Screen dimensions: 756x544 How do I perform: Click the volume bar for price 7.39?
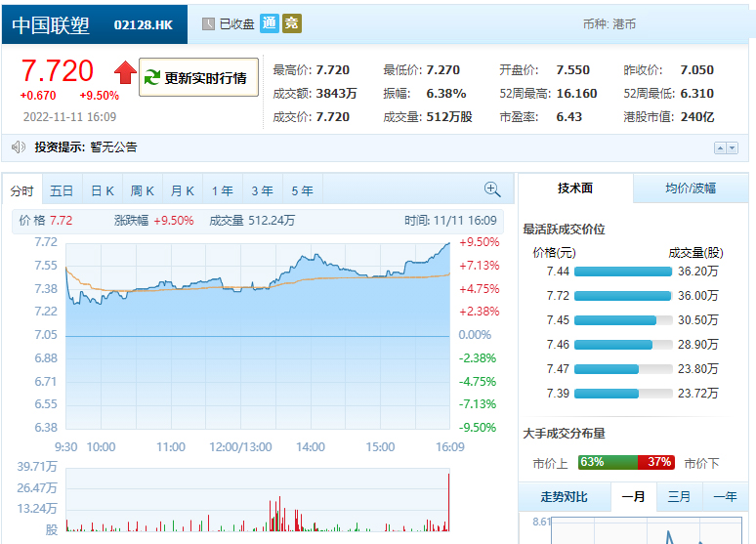[x=623, y=394]
